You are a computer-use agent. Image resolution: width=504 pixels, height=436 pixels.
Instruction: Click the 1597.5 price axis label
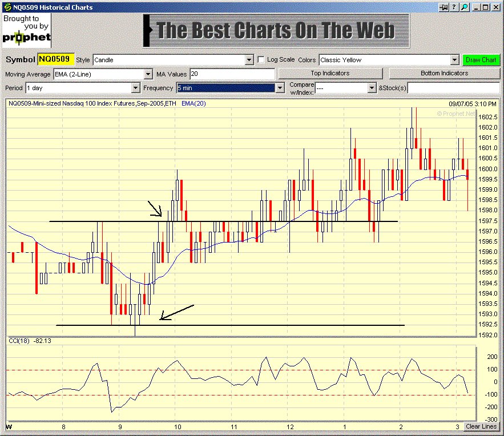coord(488,221)
